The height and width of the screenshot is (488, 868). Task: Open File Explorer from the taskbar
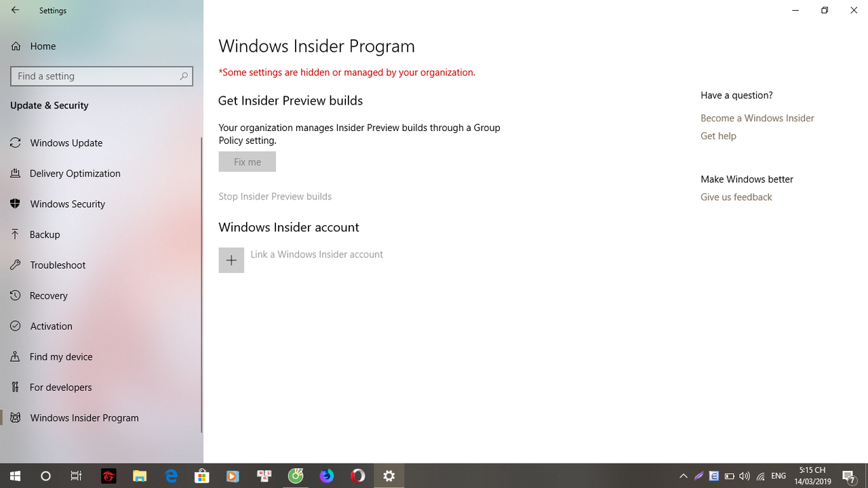click(x=140, y=476)
